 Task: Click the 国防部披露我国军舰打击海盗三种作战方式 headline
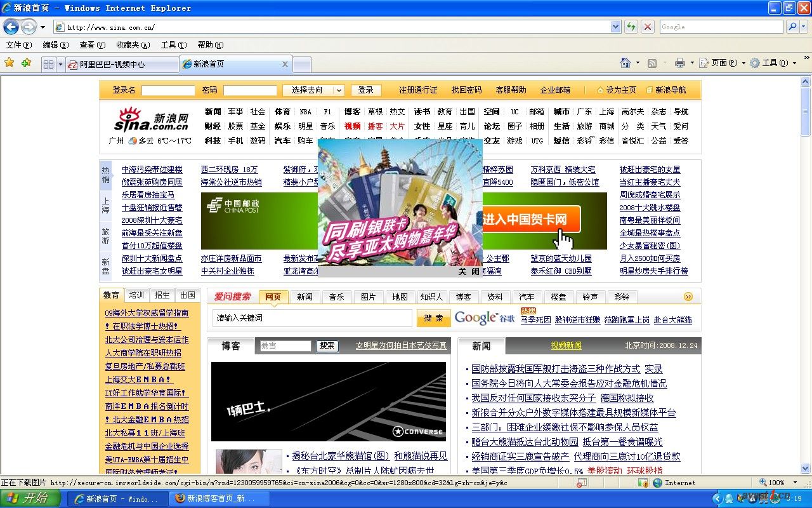click(x=556, y=369)
